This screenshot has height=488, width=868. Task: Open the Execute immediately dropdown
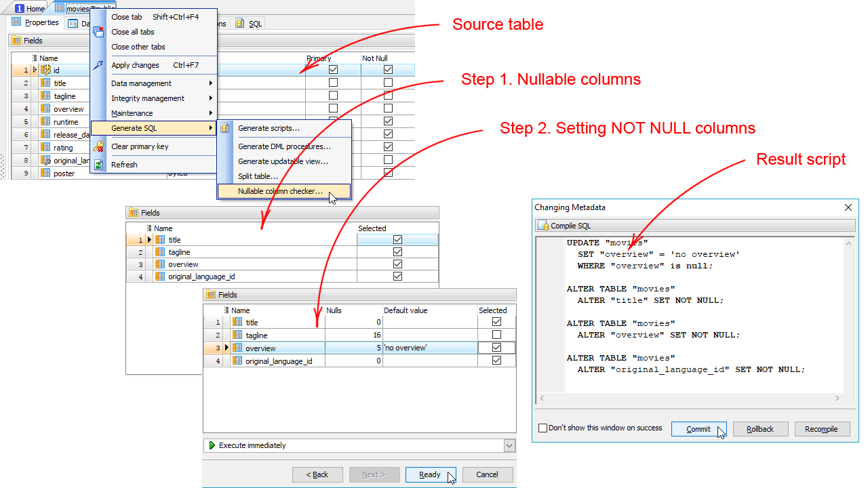[x=509, y=445]
